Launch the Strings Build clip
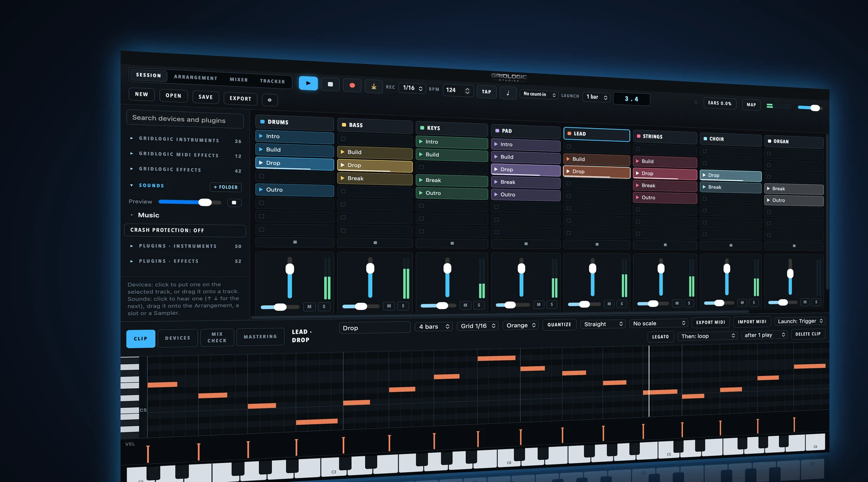This screenshot has width=868, height=482. 665,161
